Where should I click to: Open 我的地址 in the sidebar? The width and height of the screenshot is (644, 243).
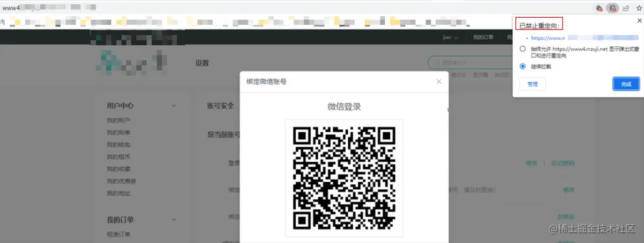point(119,194)
